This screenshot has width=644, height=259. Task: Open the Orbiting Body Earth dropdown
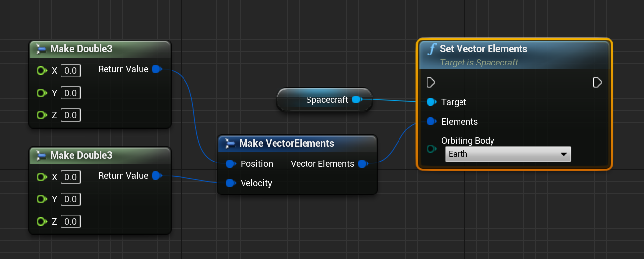point(508,154)
